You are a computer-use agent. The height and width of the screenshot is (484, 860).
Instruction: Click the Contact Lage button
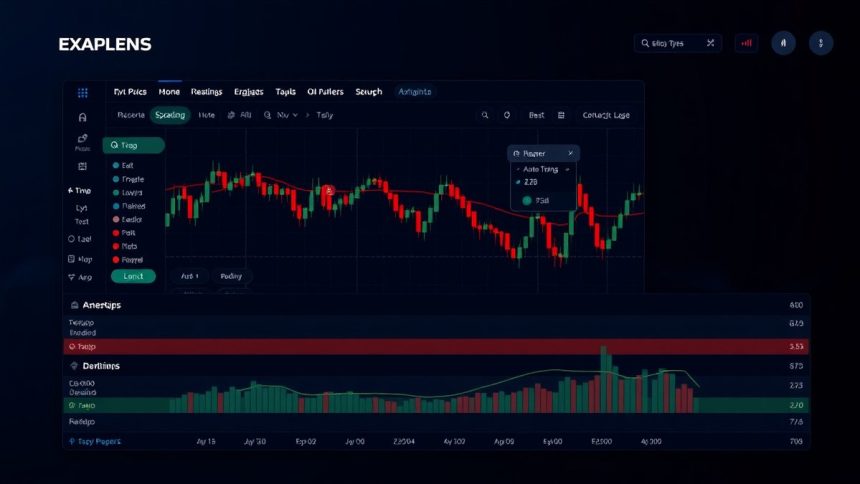[x=606, y=115]
